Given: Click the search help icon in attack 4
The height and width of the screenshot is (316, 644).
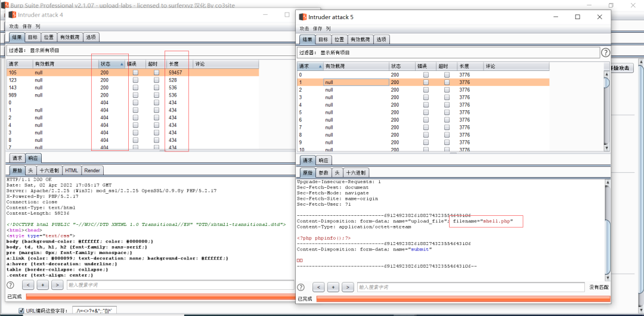Looking at the screenshot, I should (x=10, y=285).
